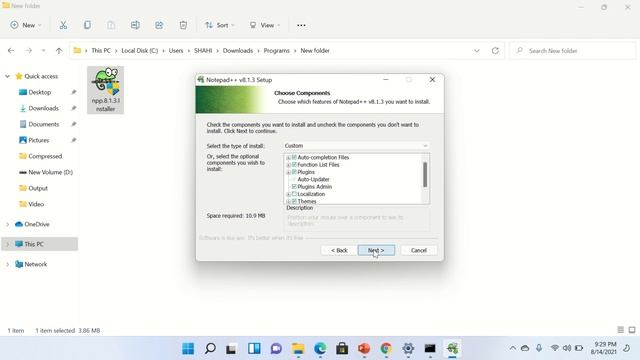Click Programs in the address breadcrumb

(276, 51)
